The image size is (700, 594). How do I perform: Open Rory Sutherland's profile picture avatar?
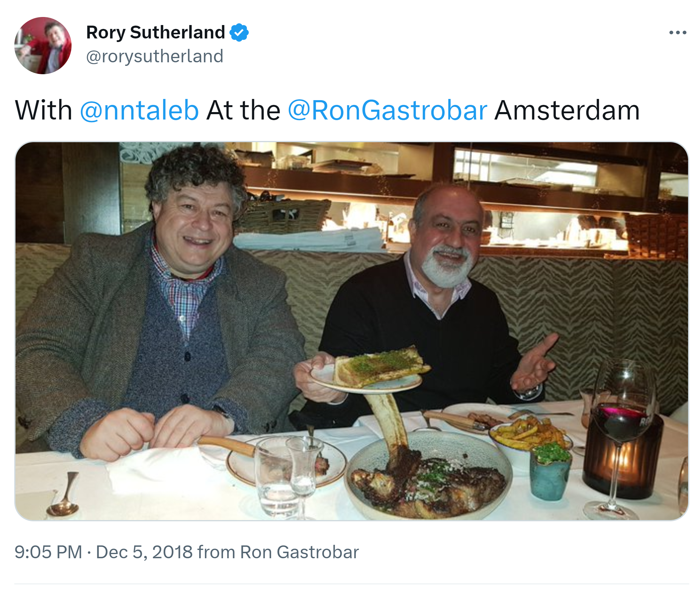point(43,46)
